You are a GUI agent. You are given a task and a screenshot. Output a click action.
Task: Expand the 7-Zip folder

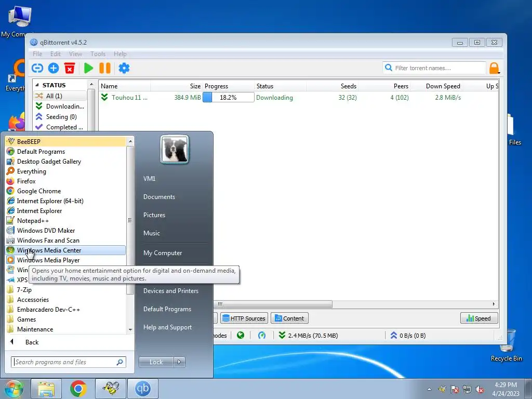(x=65, y=290)
